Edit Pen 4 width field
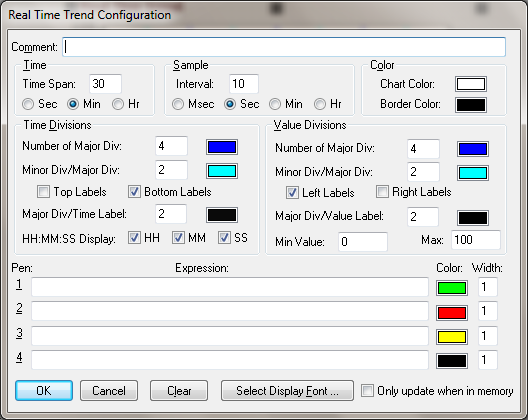 (488, 360)
